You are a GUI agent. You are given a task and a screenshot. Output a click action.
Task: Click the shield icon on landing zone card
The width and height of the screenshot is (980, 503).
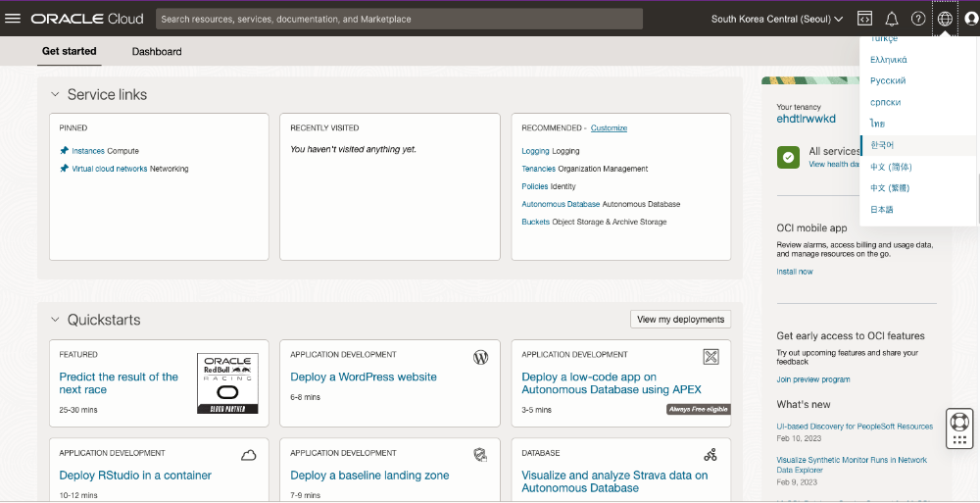(480, 455)
